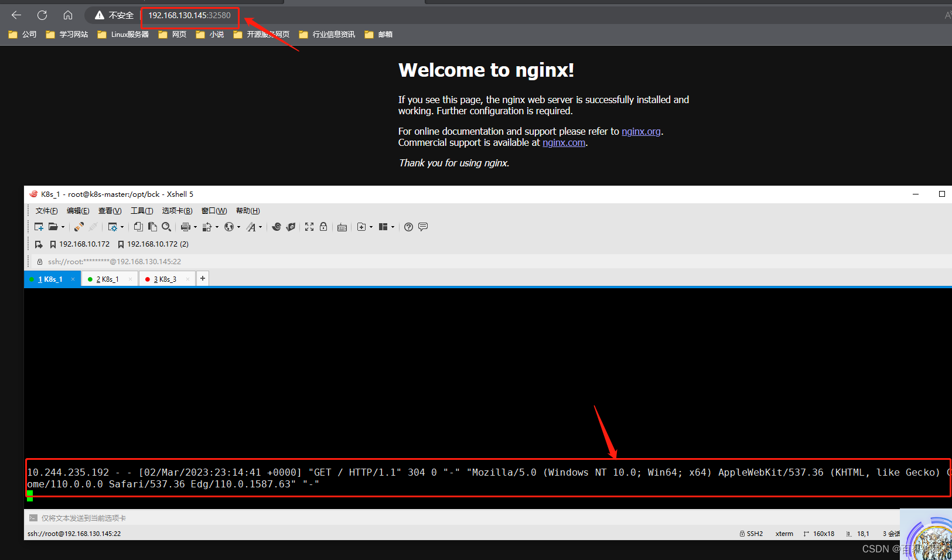Open the nginx.com link
The width and height of the screenshot is (952, 560).
tap(564, 142)
